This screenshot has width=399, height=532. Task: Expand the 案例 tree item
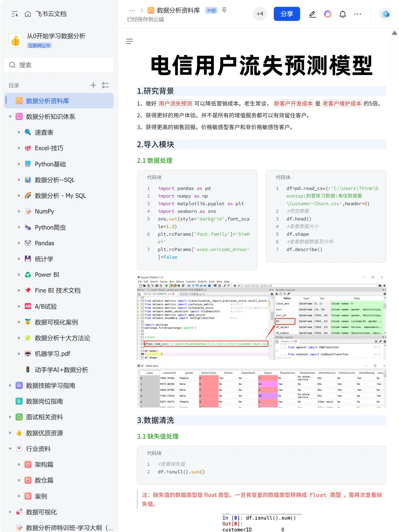pyautogui.click(x=20, y=496)
